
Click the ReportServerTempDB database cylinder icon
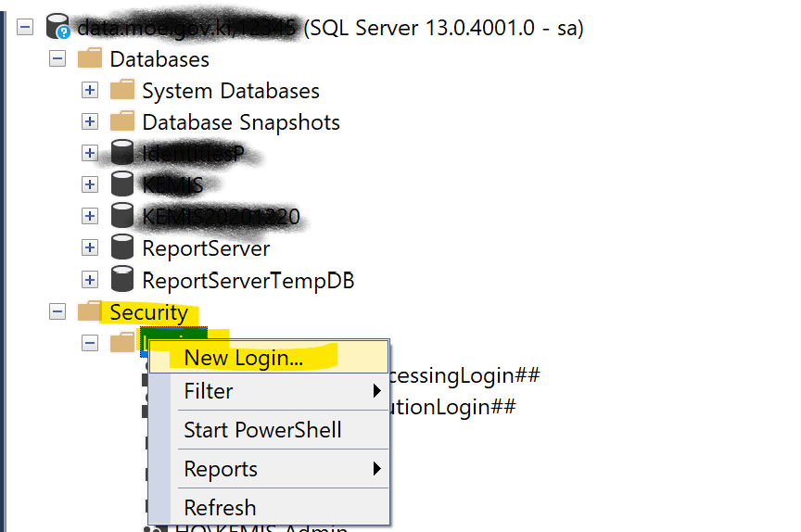click(x=121, y=280)
